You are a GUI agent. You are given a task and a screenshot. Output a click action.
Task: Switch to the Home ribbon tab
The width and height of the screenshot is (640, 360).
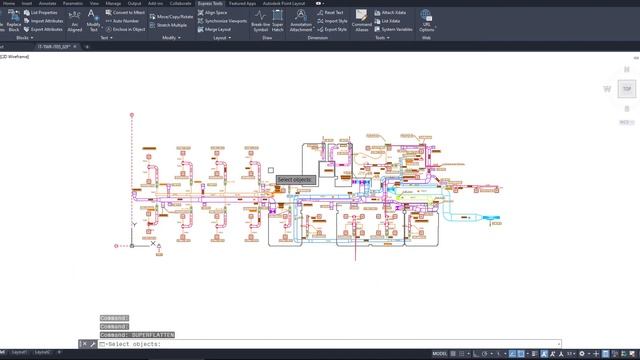pyautogui.click(x=9, y=3)
